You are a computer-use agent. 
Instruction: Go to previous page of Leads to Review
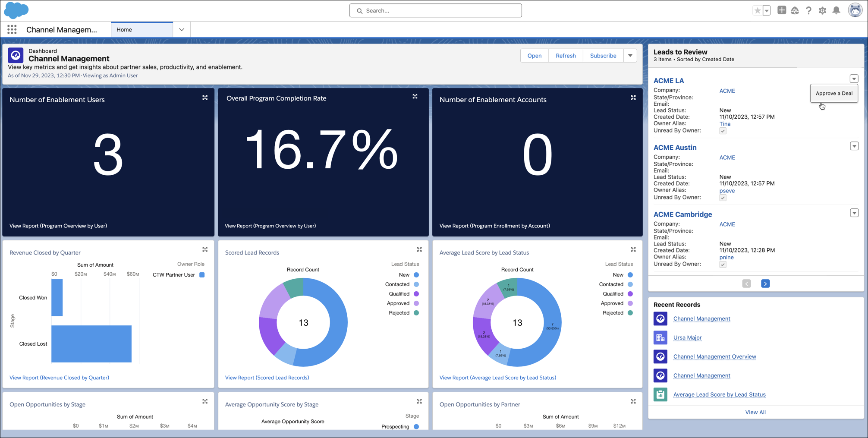(x=747, y=284)
